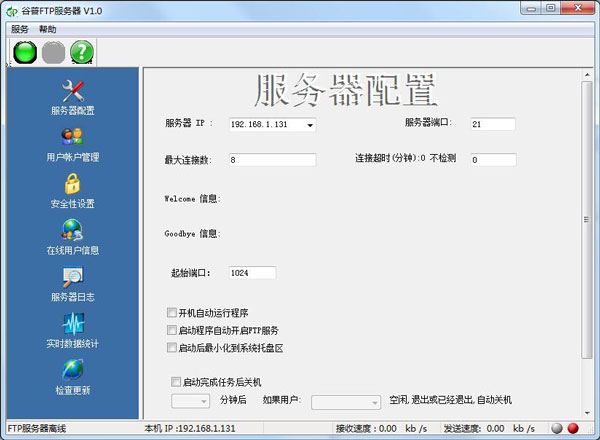Click the red status indicator light
The image size is (600, 440).
[573, 428]
